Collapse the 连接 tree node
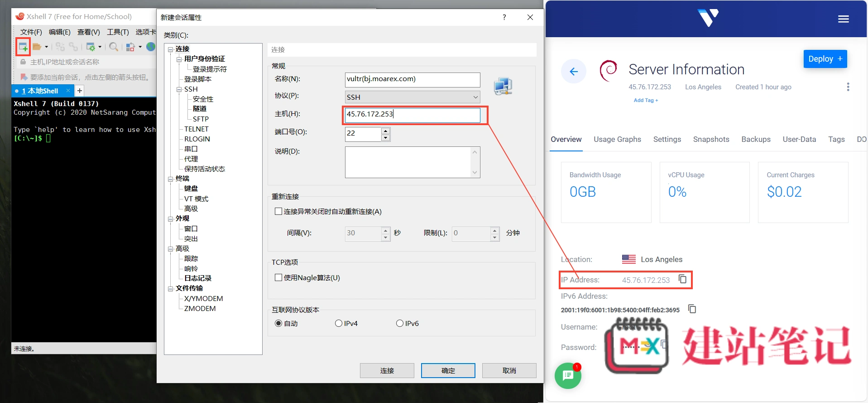This screenshot has height=403, width=868. [170, 49]
